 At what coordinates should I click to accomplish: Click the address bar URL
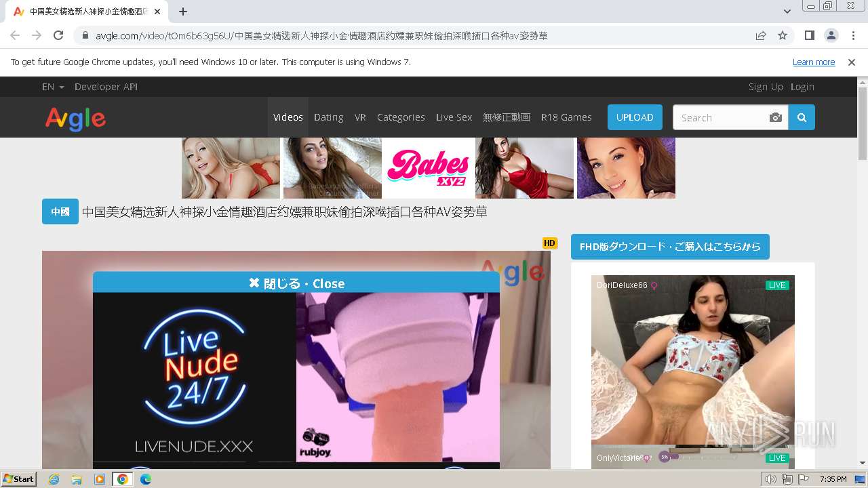tap(321, 35)
